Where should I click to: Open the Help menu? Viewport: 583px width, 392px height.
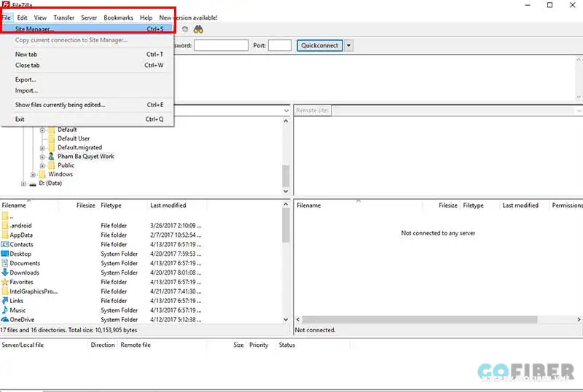point(146,17)
